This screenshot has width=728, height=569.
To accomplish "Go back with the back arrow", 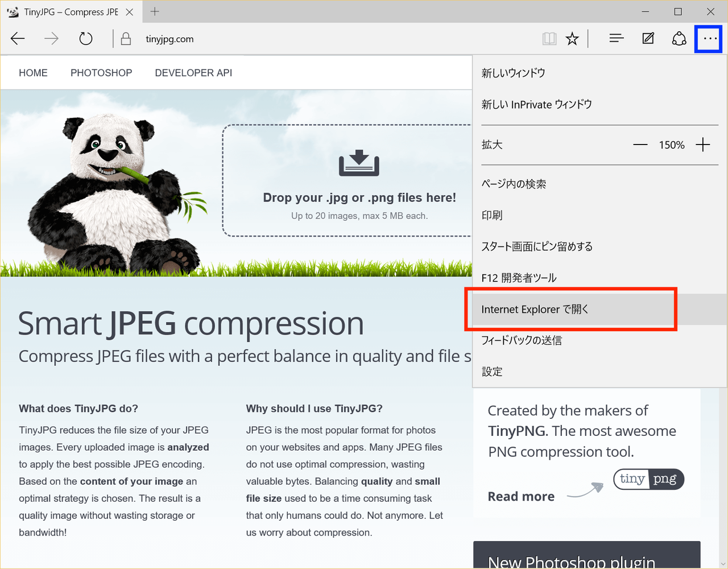I will [x=18, y=39].
